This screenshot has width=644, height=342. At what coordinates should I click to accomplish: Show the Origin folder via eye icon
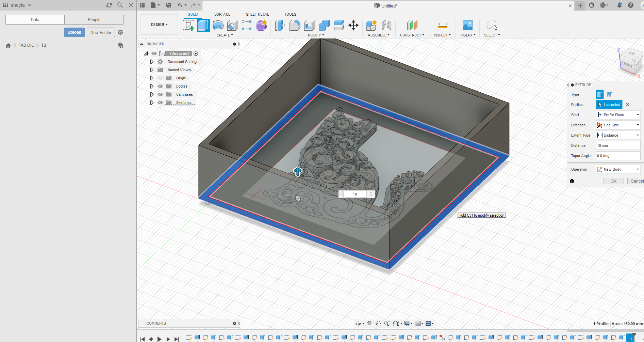(160, 78)
